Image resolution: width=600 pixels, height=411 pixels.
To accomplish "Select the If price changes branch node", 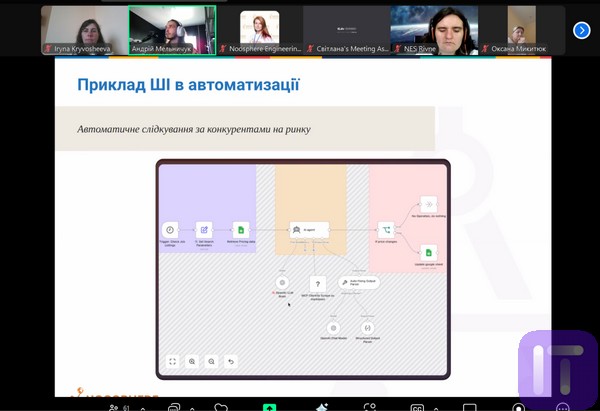I will coord(386,230).
